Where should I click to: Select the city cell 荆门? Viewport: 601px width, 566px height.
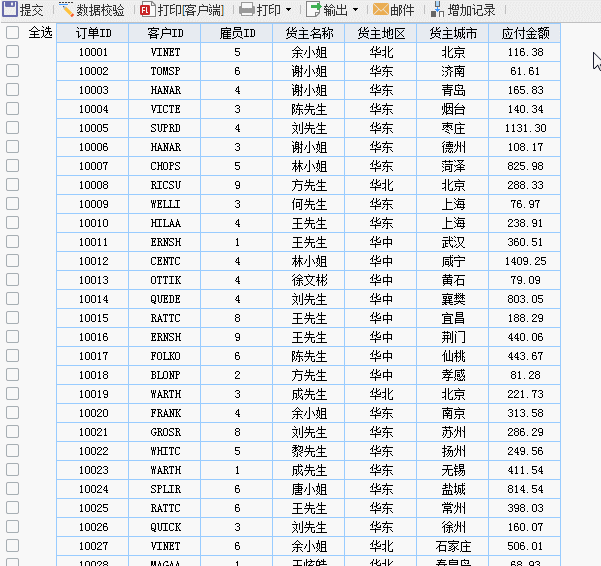point(453,337)
